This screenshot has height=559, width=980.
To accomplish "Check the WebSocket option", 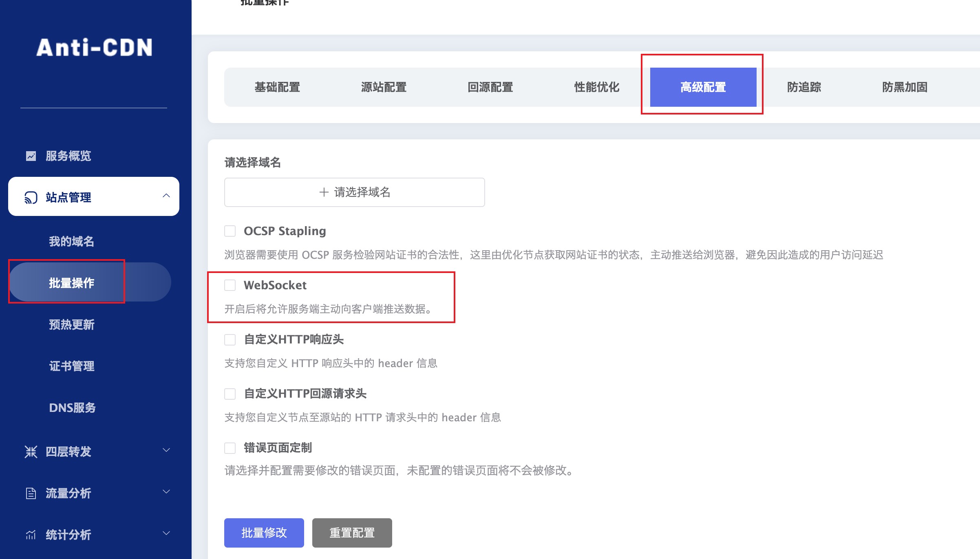I will click(x=230, y=285).
